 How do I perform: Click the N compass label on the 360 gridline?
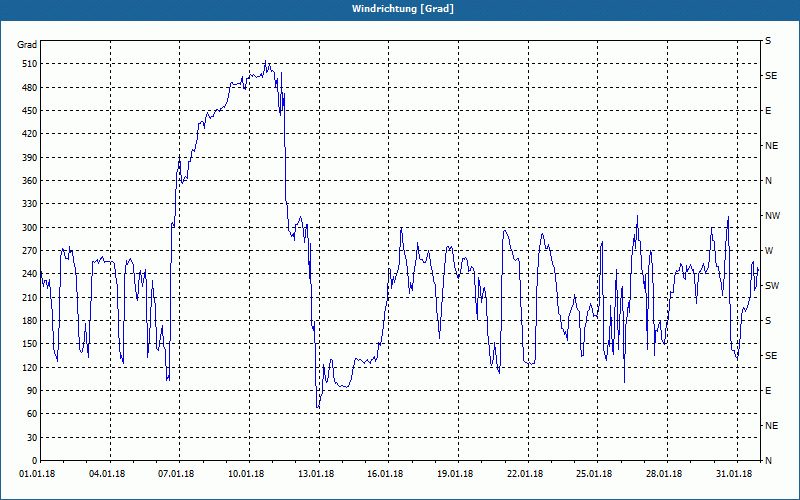click(768, 181)
